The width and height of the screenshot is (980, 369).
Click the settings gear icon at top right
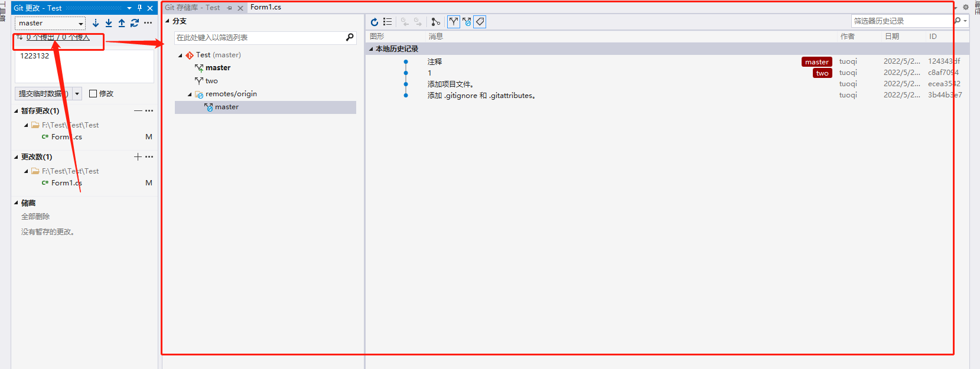[966, 7]
